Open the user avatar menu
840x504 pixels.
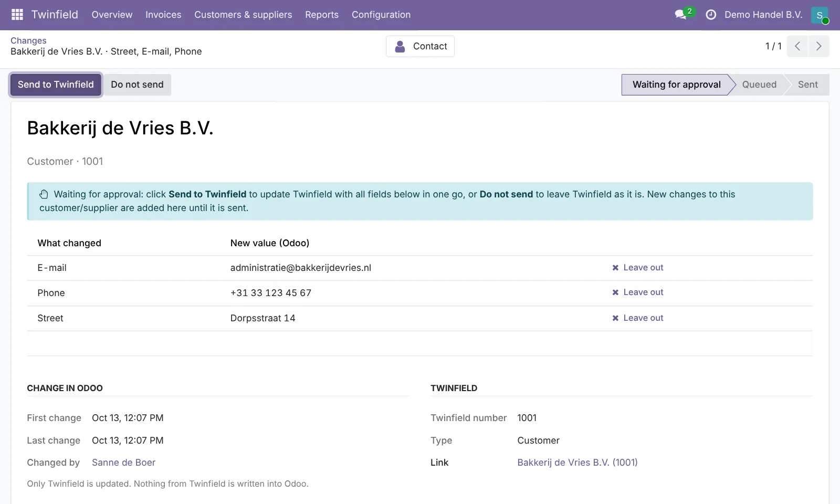tap(820, 15)
